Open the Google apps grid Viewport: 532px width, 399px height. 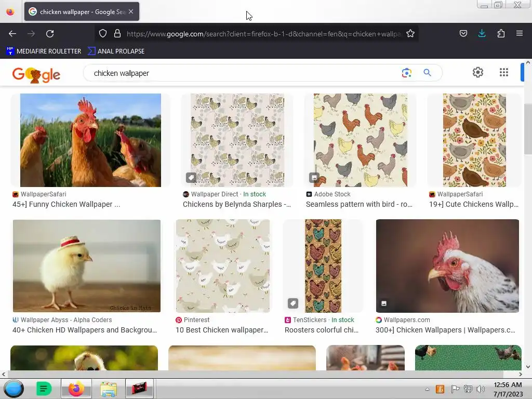(504, 72)
